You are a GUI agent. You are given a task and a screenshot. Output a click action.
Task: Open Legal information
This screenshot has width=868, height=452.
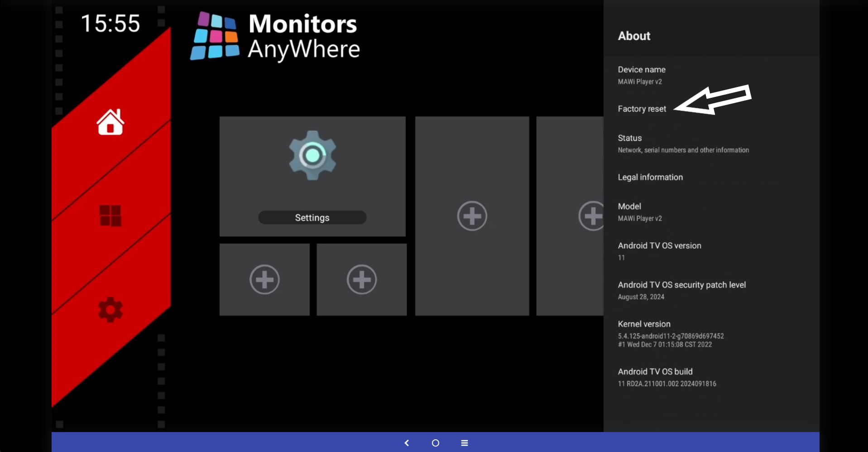pos(650,177)
